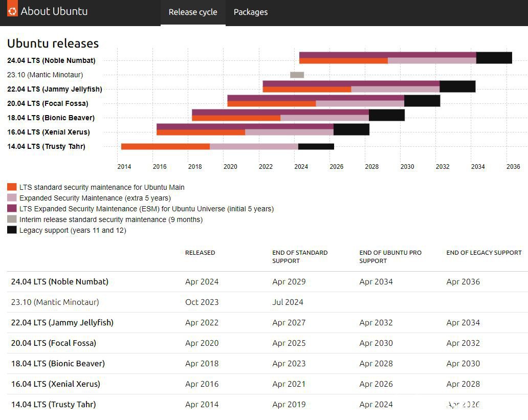Click the Oct 2023 release date cell
Image resolution: width=528 pixels, height=420 pixels.
202,302
